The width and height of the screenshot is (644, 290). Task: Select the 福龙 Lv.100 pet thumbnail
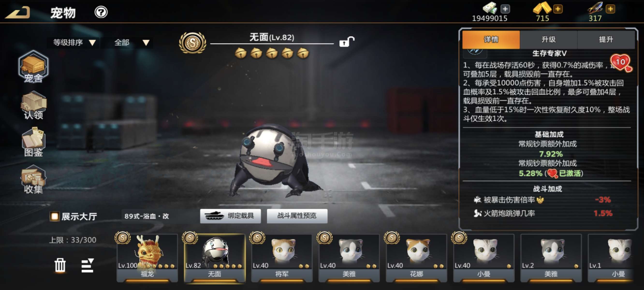point(147,258)
